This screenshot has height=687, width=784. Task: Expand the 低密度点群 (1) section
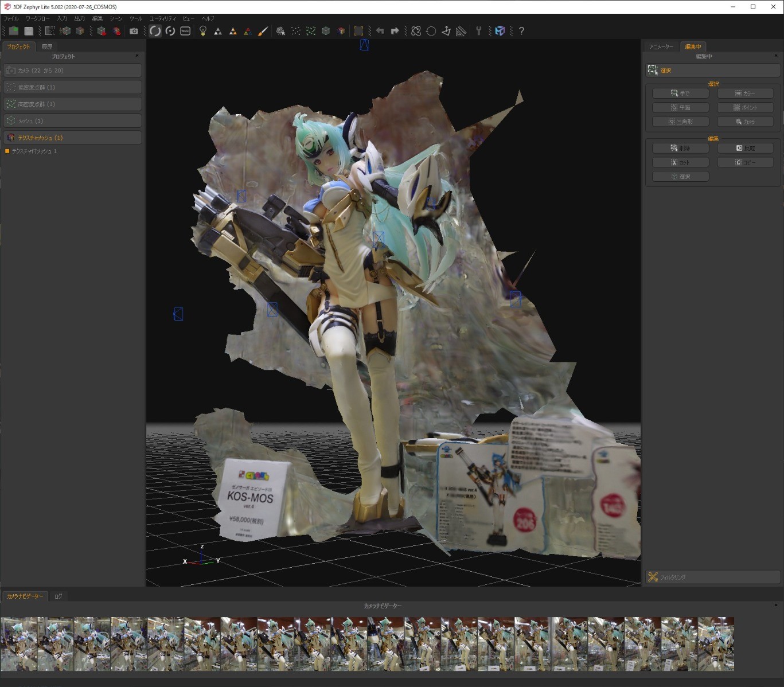pyautogui.click(x=72, y=87)
